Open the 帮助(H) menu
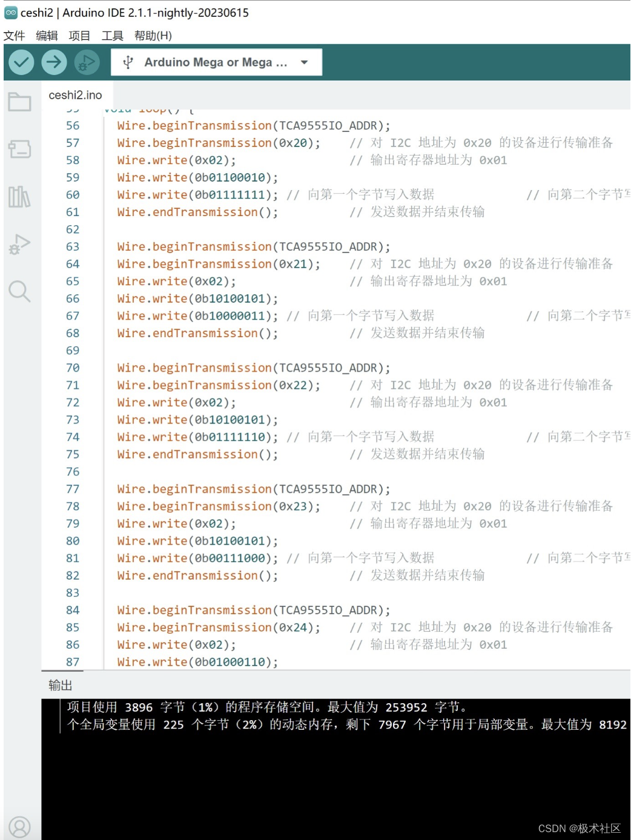 (x=152, y=35)
